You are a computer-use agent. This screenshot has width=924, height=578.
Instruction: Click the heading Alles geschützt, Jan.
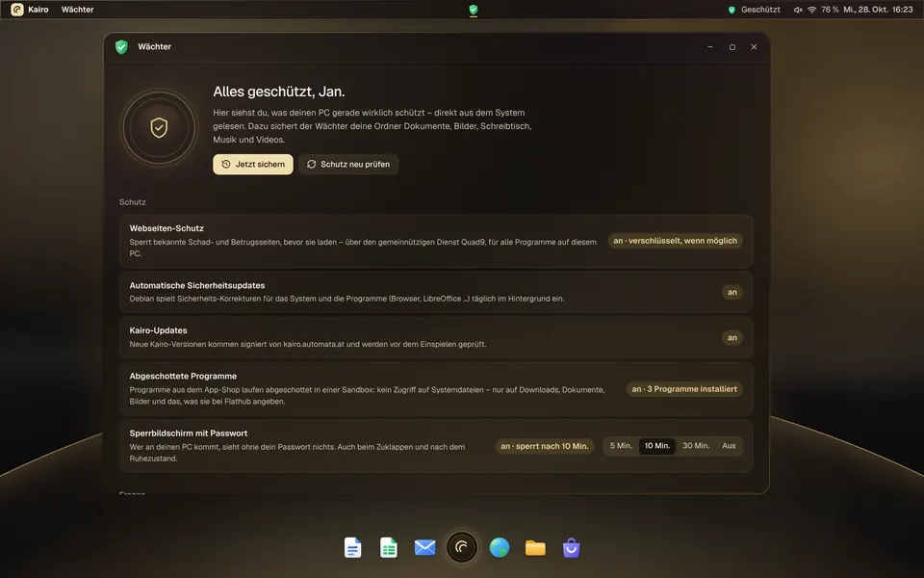point(279,92)
